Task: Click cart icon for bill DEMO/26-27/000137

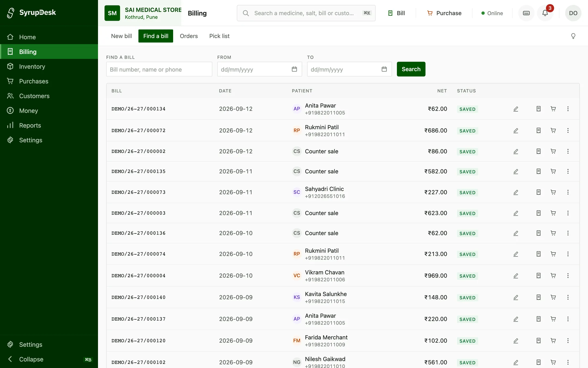Action: coord(553,319)
